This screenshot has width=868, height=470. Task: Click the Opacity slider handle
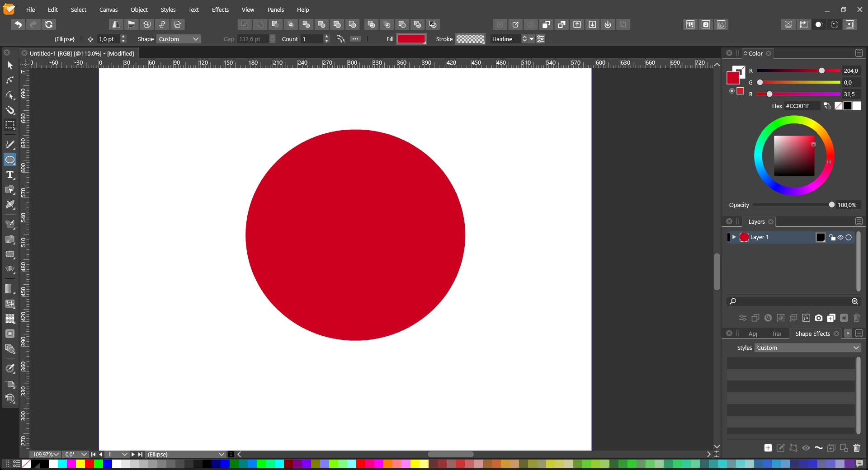coord(831,205)
